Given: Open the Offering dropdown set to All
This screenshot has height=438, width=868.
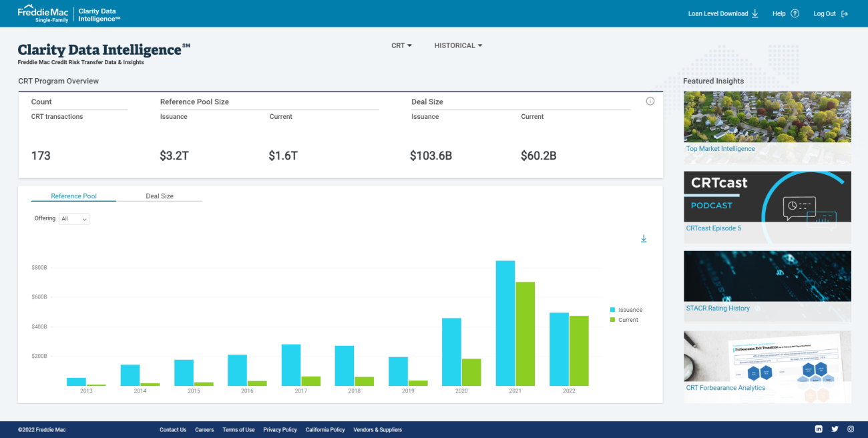Looking at the screenshot, I should click(73, 218).
